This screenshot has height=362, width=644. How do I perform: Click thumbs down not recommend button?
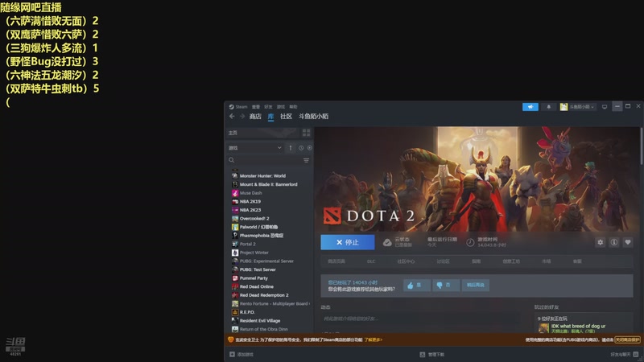tap(446, 285)
